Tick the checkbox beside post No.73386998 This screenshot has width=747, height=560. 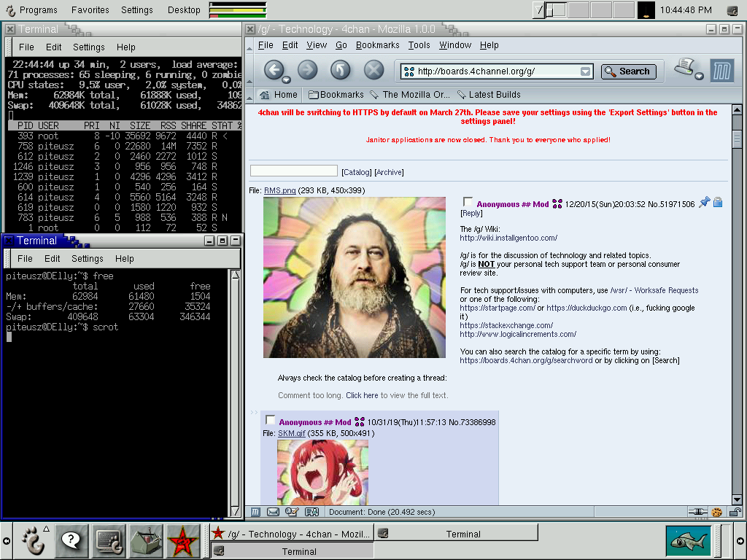click(270, 420)
